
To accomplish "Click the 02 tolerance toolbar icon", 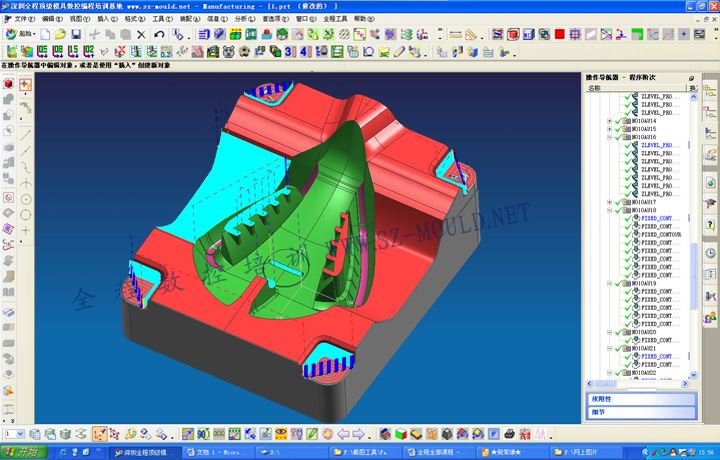I will tap(89, 51).
